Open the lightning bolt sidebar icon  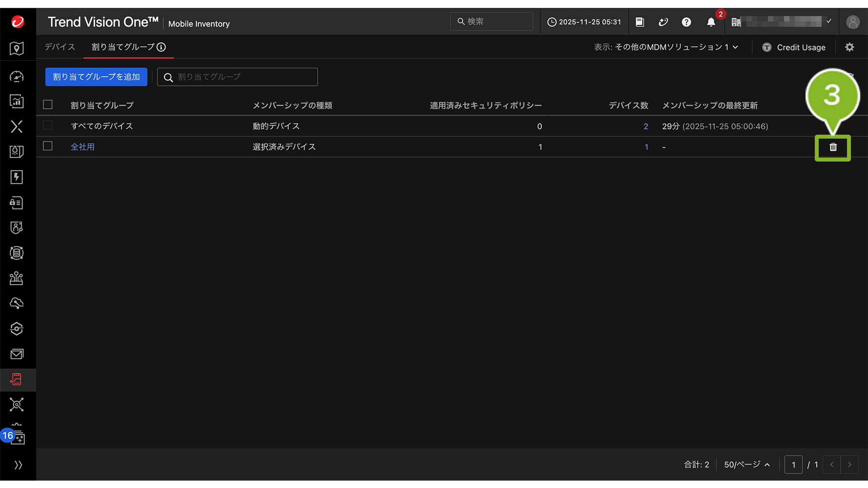click(17, 177)
